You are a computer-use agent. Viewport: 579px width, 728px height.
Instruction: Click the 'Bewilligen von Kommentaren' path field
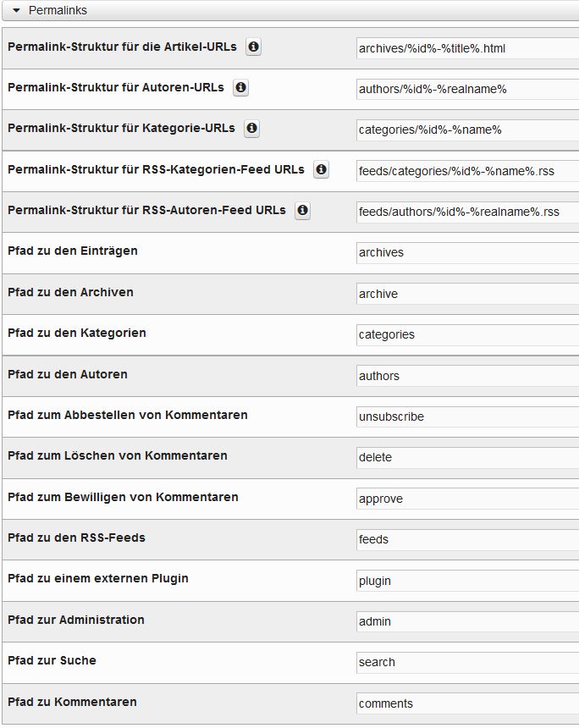tap(467, 499)
